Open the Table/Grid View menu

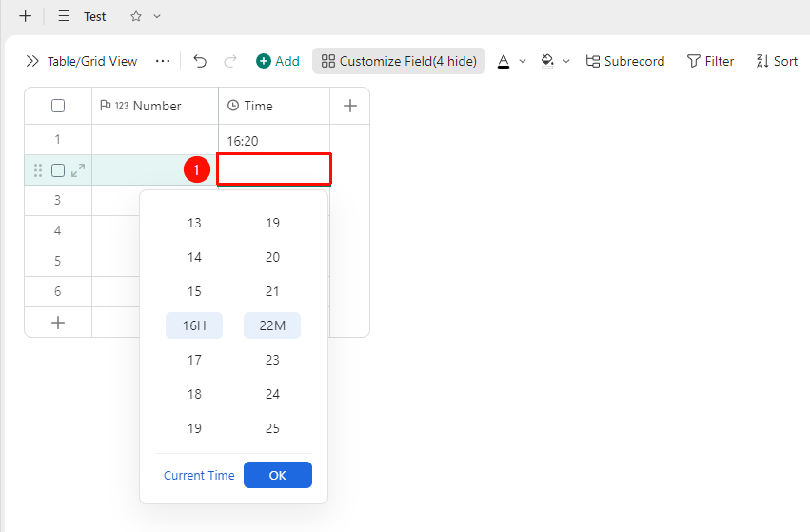(x=92, y=61)
